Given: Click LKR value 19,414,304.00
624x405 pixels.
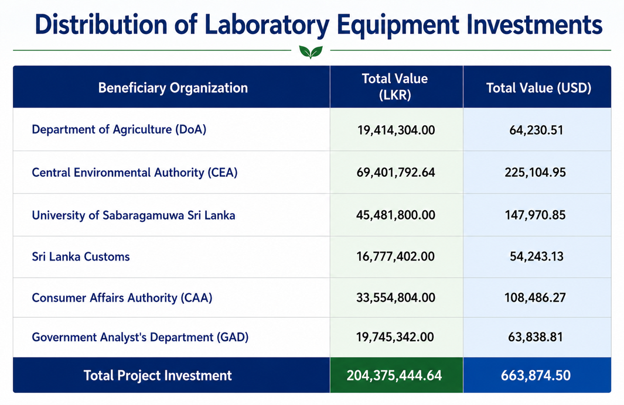Looking at the screenshot, I should click(x=396, y=130).
